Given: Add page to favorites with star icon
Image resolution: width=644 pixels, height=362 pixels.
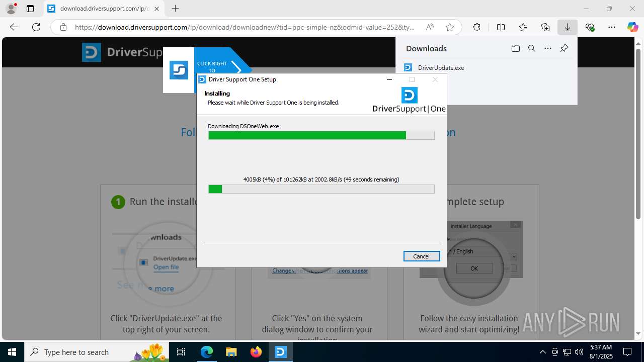Looking at the screenshot, I should coord(450,27).
